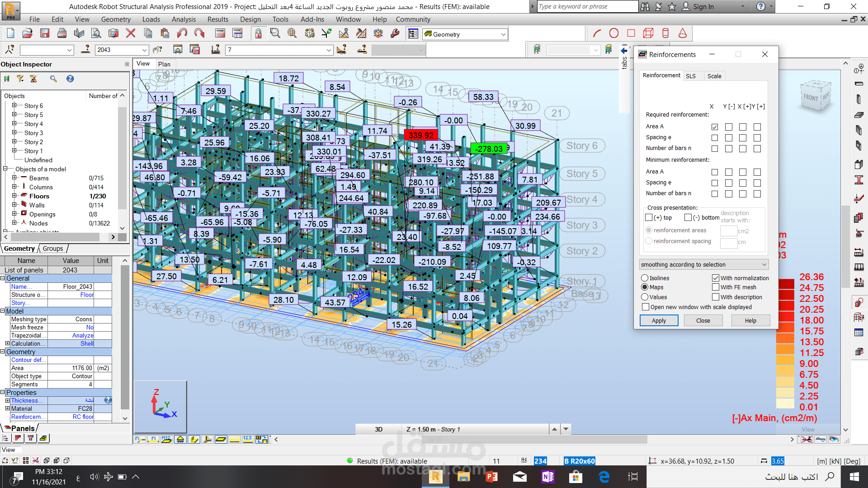
Task: Open the Geometry layout dropdown
Action: (x=503, y=34)
